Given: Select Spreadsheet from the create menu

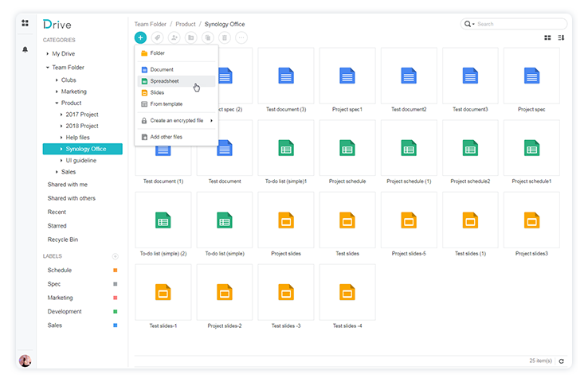Looking at the screenshot, I should coord(164,81).
